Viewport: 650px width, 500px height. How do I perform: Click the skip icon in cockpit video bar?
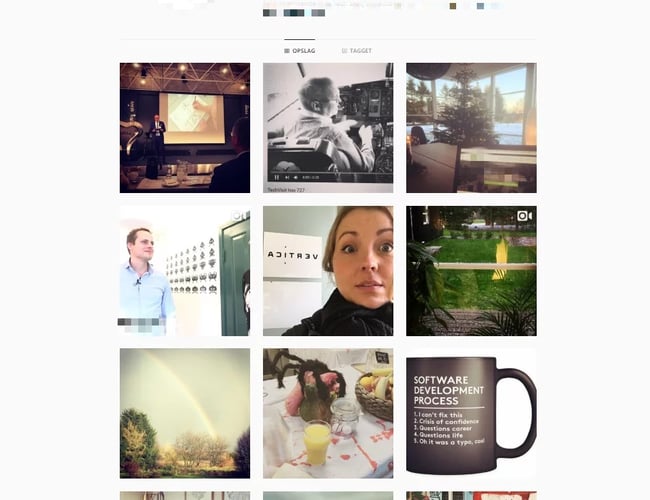pyautogui.click(x=287, y=177)
